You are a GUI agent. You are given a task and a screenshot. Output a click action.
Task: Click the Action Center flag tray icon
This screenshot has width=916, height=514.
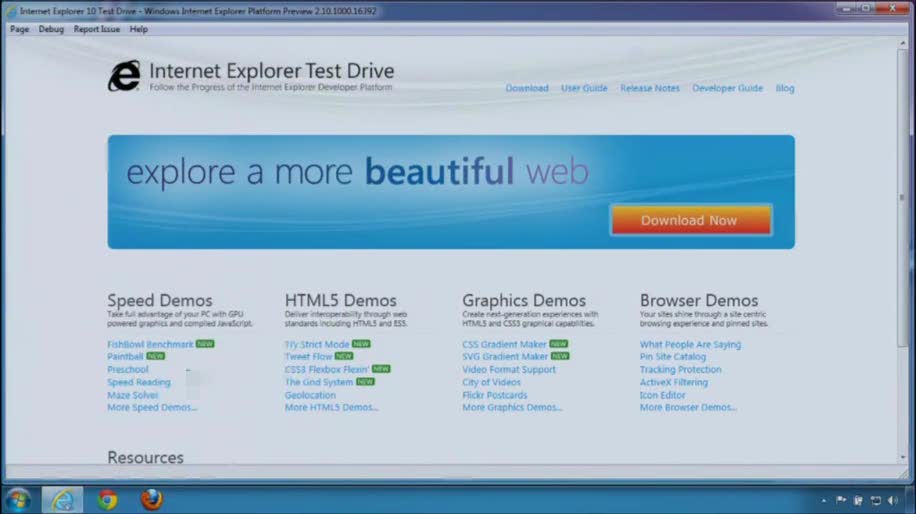click(841, 501)
